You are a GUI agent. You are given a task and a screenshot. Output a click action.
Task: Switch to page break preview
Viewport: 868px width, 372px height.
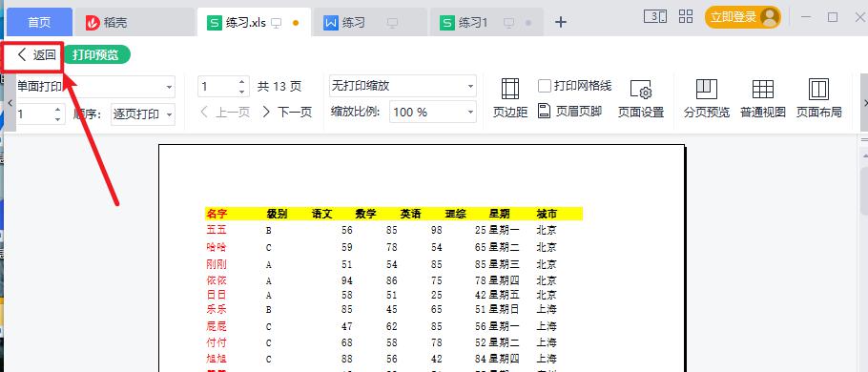(707, 98)
